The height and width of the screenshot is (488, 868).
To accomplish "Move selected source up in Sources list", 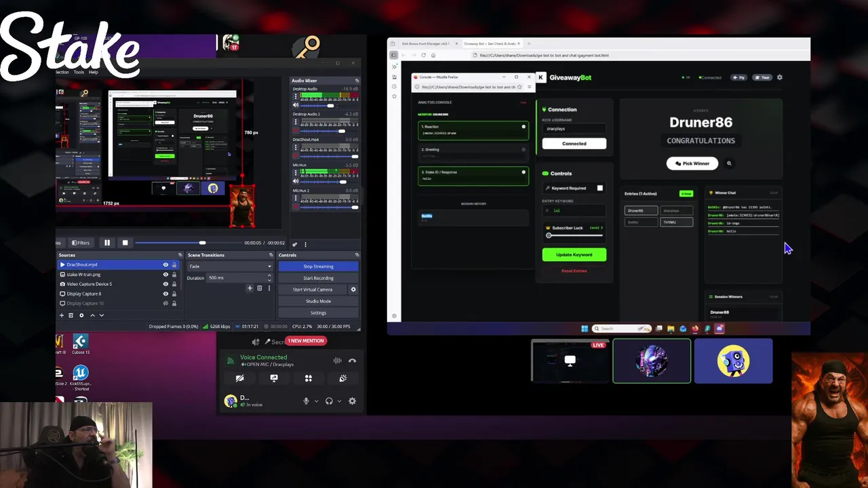I will pos(92,315).
